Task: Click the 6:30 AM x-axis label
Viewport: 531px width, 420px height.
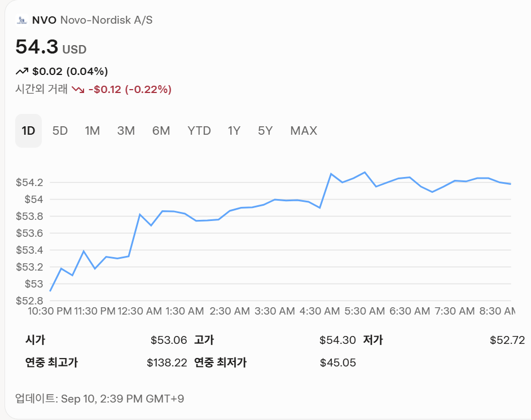Action: tap(410, 311)
